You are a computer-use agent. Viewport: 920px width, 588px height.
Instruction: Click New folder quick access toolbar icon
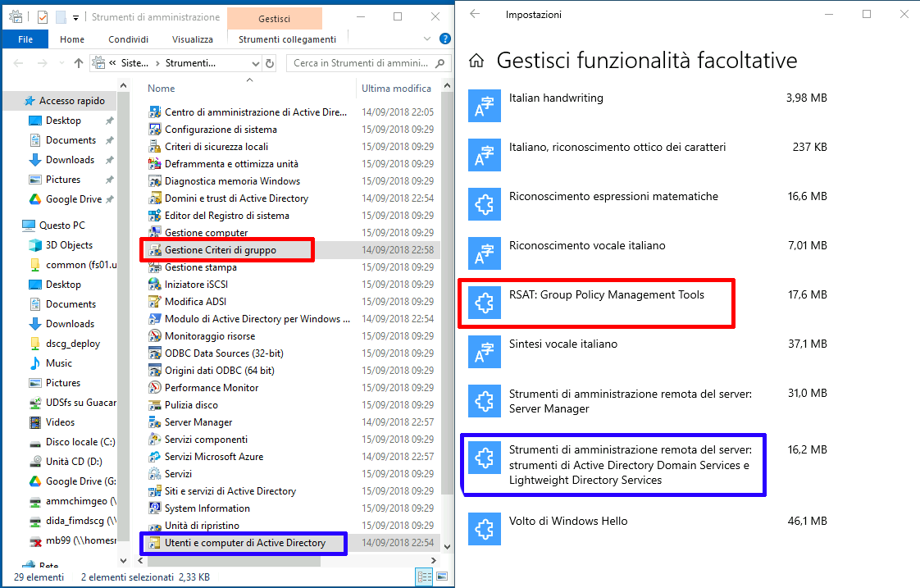click(61, 17)
